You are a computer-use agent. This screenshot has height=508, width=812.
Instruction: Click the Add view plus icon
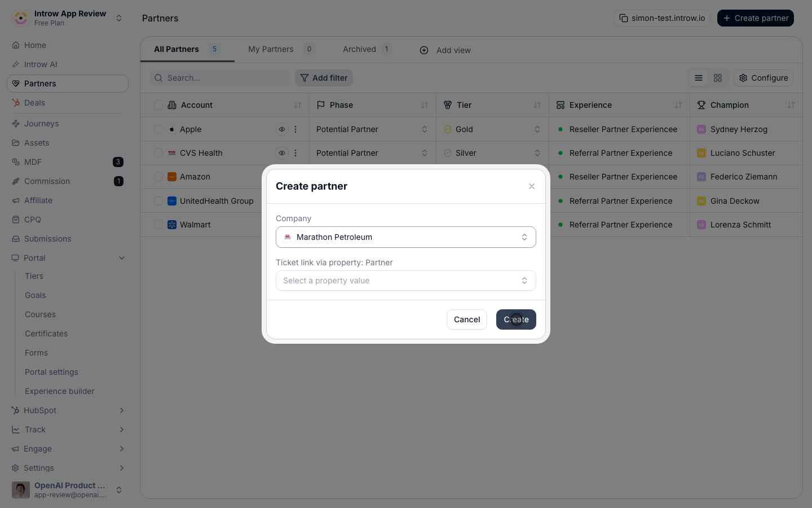[x=424, y=50]
